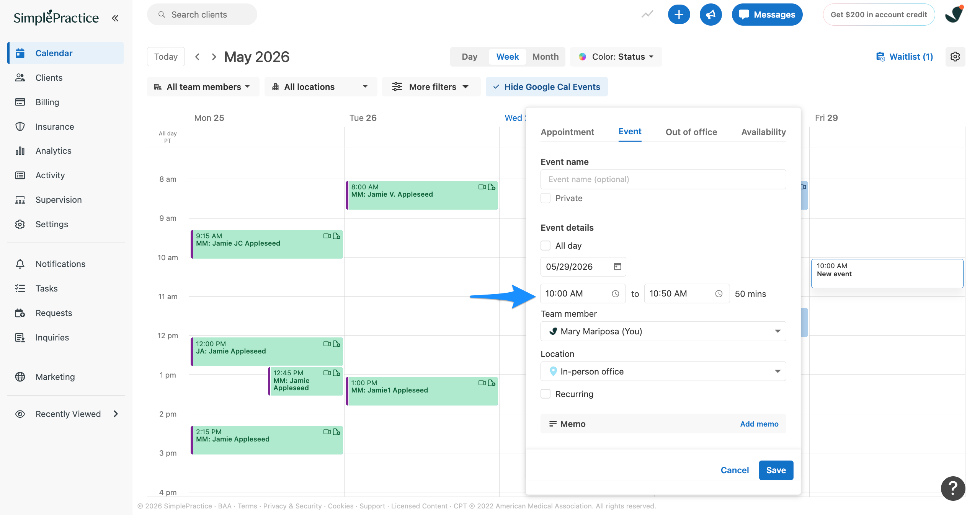Click the analytics trend line icon
980x531 pixels.
(x=647, y=15)
